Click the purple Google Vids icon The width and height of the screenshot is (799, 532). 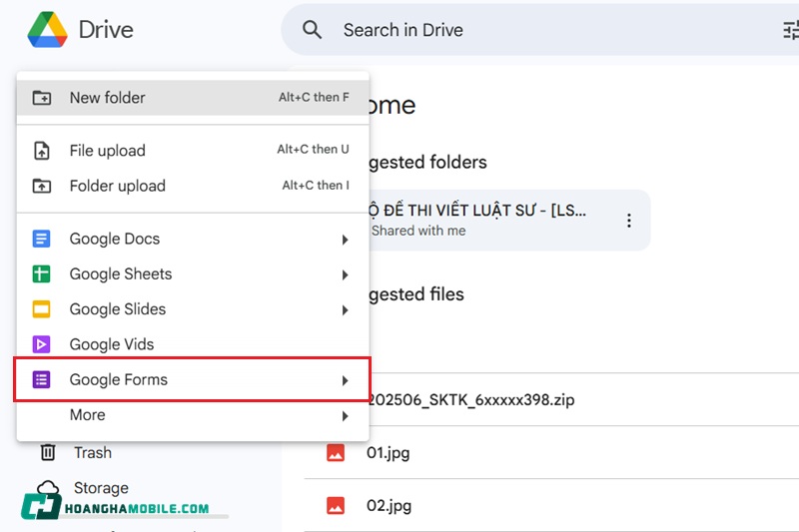(x=41, y=344)
